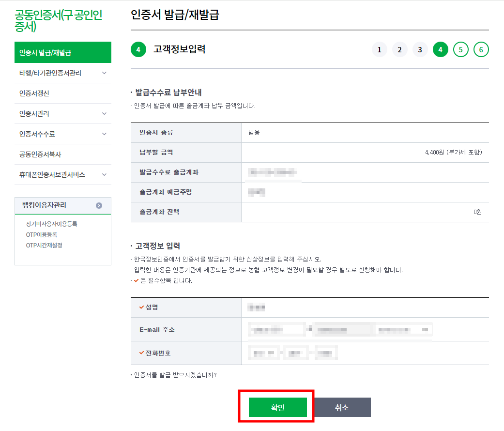Click the E-mail 주소 first input field
The width and height of the screenshot is (504, 431).
pyautogui.click(x=276, y=329)
